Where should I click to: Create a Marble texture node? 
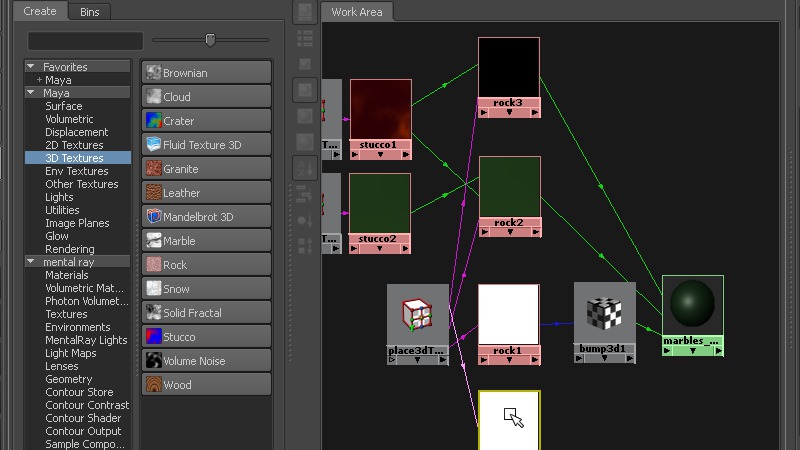point(206,241)
